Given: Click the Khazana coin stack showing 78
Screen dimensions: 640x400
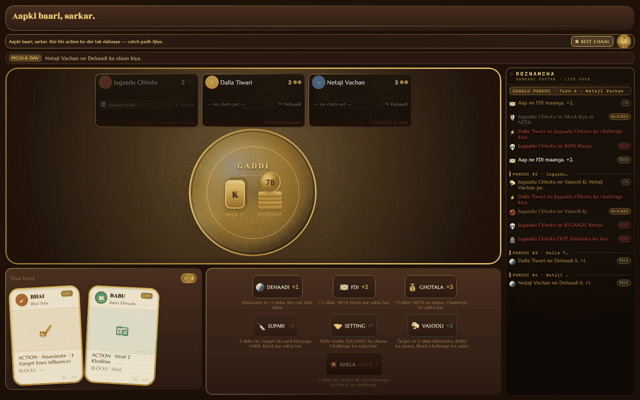Looking at the screenshot, I should point(270,191).
